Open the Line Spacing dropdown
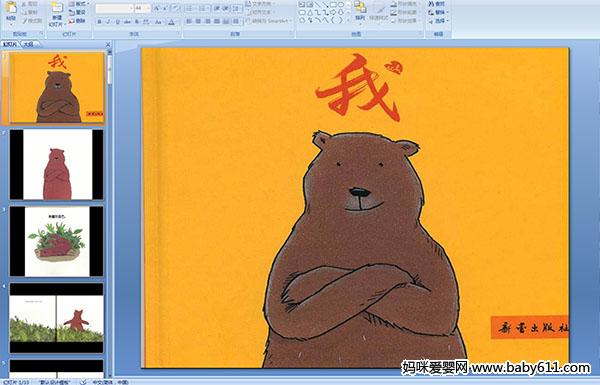 (x=236, y=8)
